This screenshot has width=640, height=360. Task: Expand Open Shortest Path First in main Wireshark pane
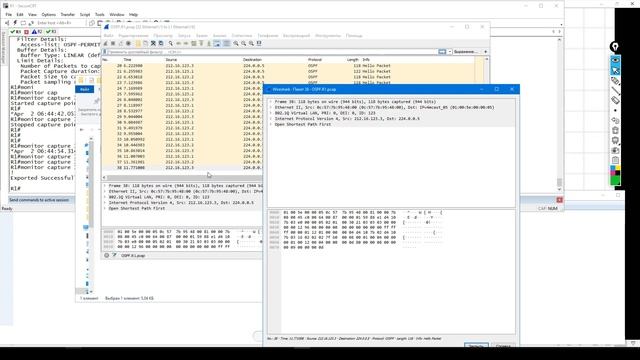(x=105, y=209)
